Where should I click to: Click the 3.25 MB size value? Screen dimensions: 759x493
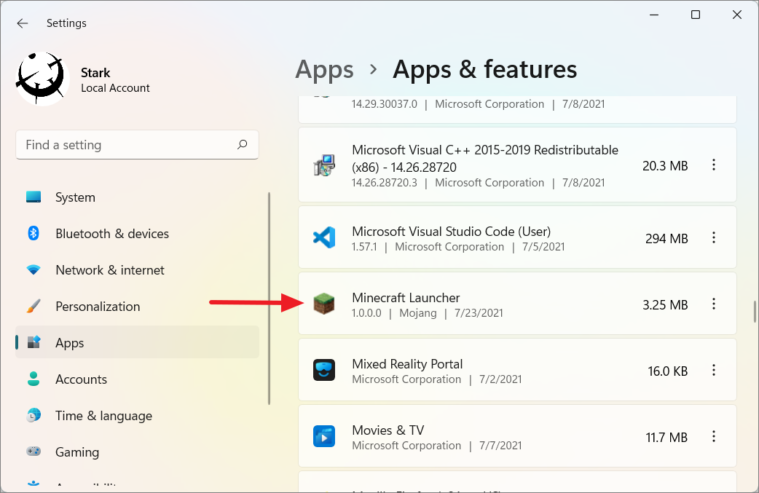[665, 305]
